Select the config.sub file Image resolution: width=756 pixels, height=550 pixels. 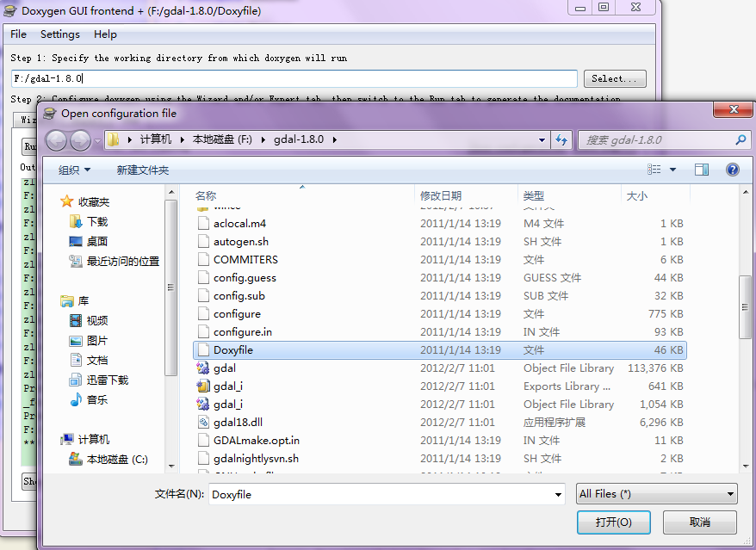[440, 296]
